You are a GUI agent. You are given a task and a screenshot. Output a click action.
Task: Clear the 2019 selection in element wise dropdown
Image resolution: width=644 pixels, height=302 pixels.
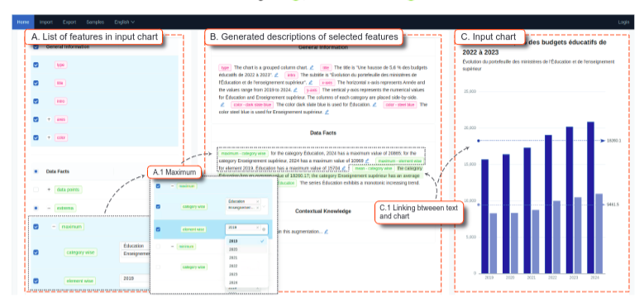[x=258, y=228]
